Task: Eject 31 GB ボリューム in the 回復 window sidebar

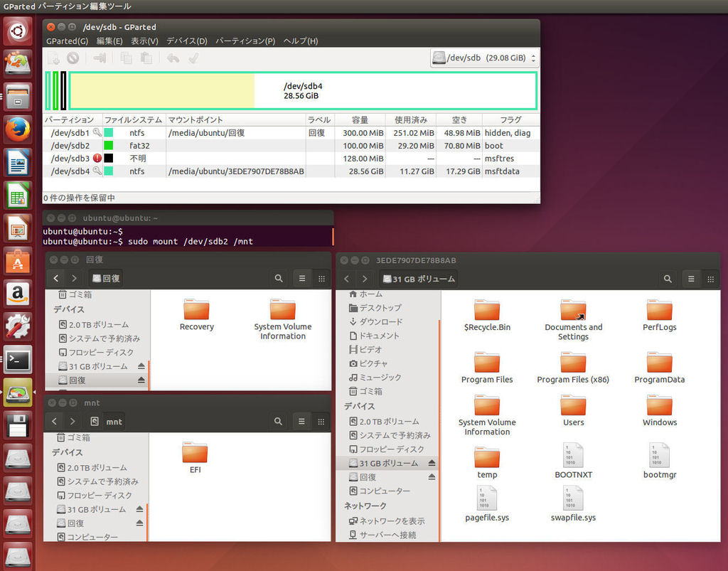Action: coord(141,366)
